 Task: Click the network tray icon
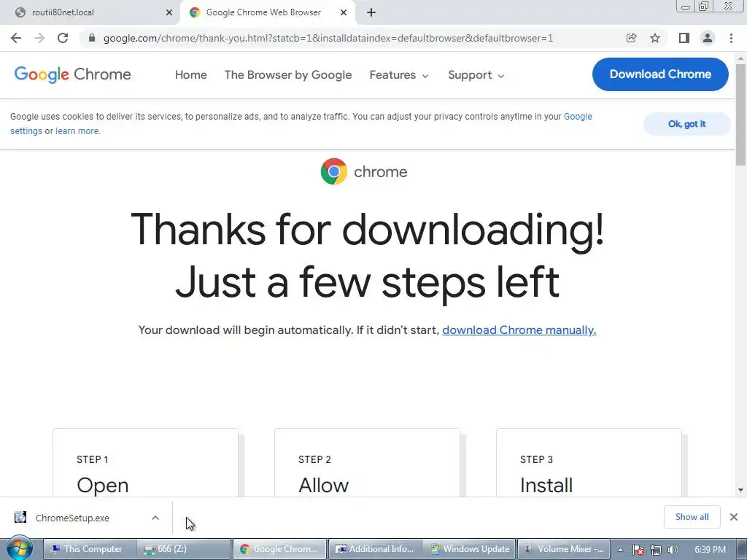[x=656, y=550]
